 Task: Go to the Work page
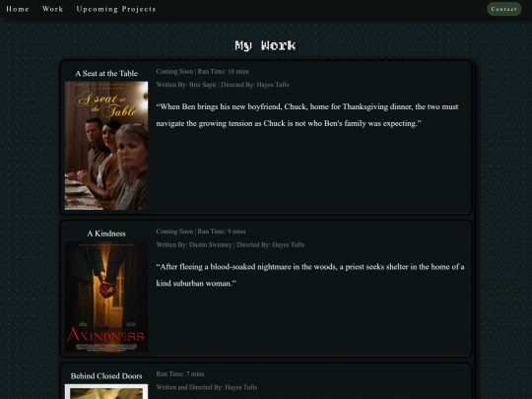tap(52, 9)
